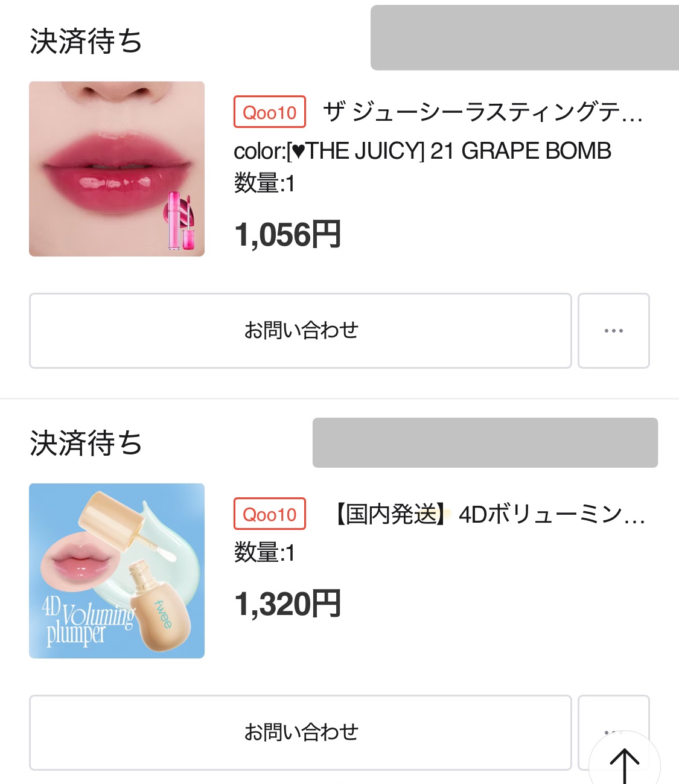
Task: Click the gray box above the plumper order
Action: point(485,442)
